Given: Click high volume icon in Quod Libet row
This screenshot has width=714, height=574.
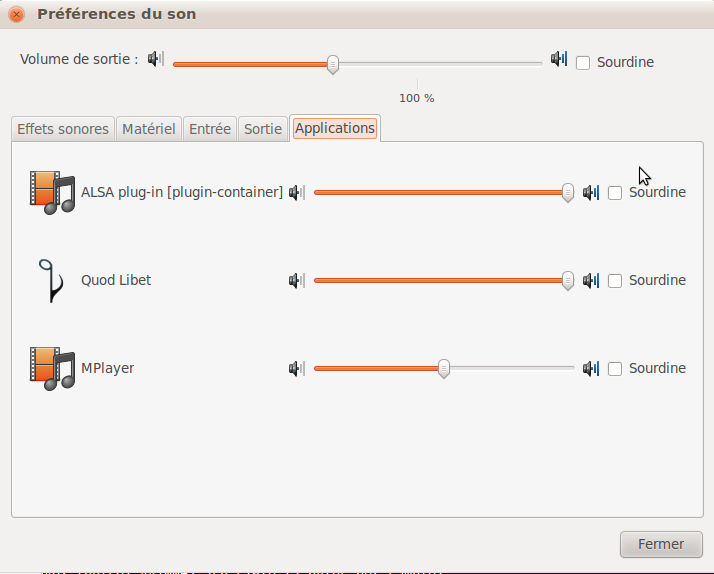Looking at the screenshot, I should point(591,280).
